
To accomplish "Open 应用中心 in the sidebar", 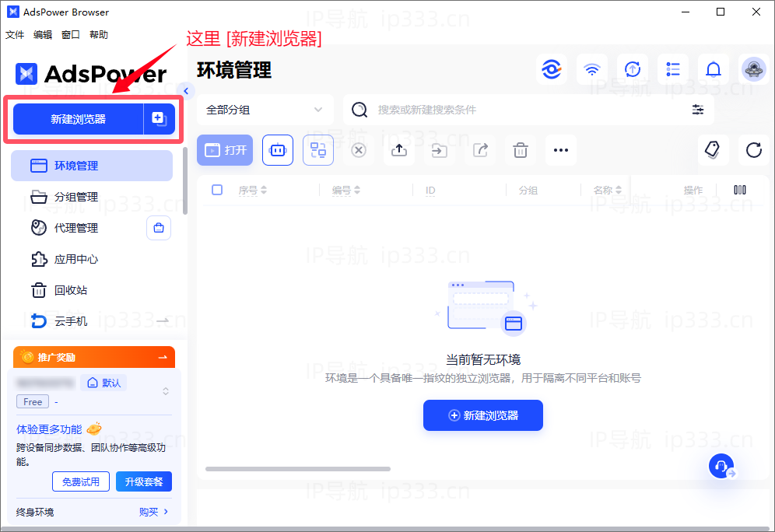I will coord(92,259).
